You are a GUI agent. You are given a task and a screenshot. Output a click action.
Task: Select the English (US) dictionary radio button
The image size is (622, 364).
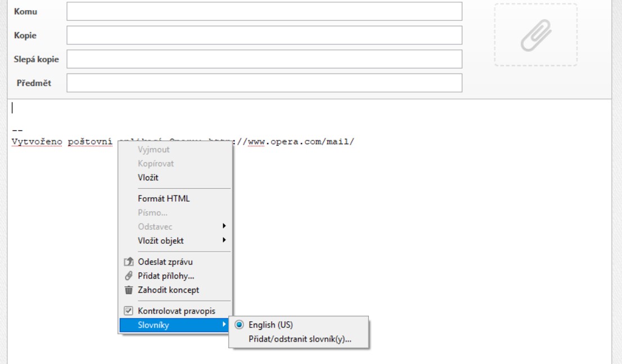tap(240, 325)
